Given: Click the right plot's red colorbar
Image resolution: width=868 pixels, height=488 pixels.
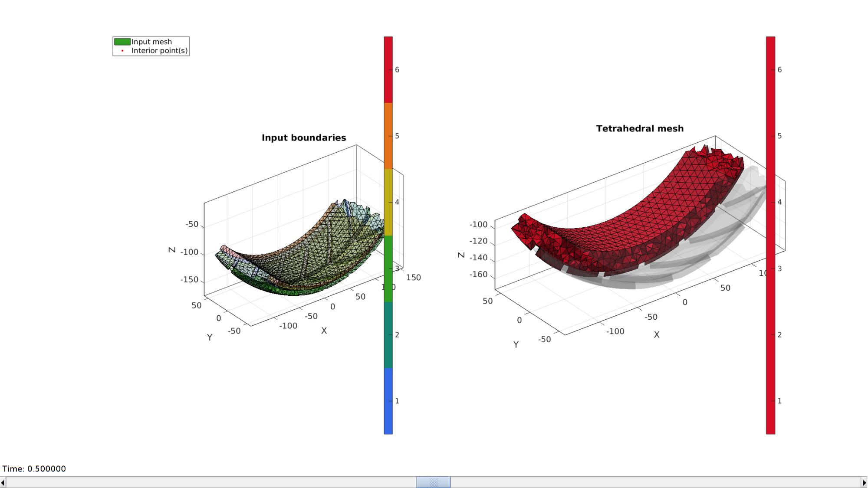Looking at the screenshot, I should [770, 235].
